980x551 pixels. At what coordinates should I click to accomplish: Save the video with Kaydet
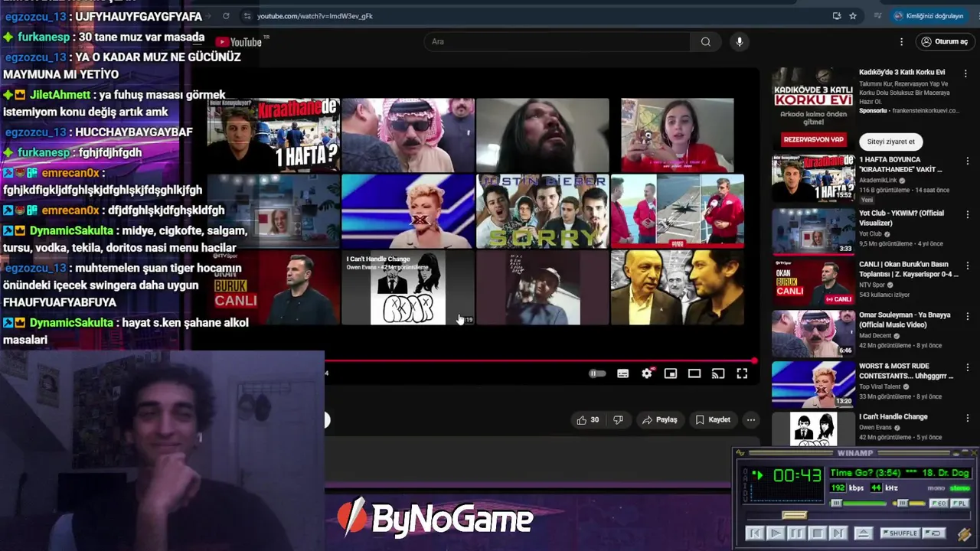[x=713, y=419]
